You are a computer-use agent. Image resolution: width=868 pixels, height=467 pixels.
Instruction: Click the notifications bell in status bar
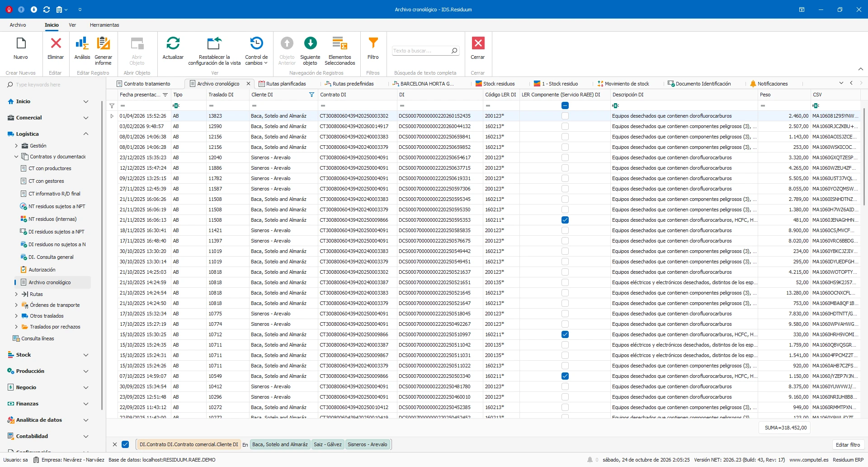click(x=590, y=460)
